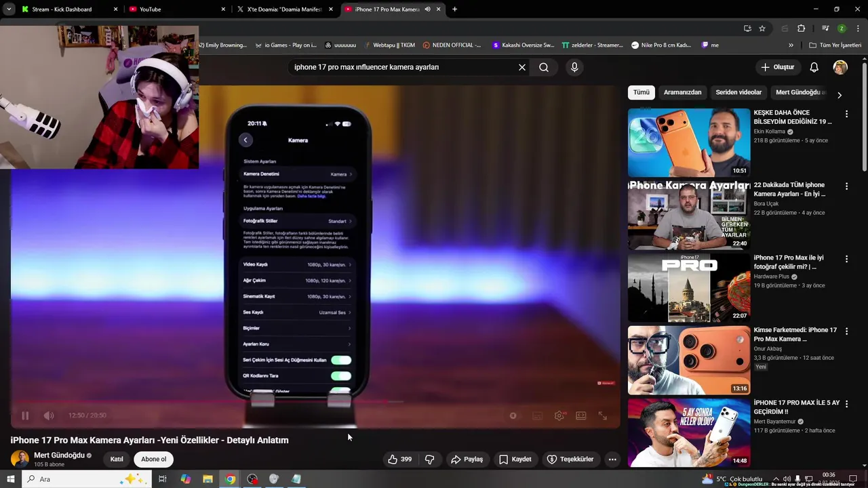This screenshot has height=488, width=868.
Task: Open options for the KEŞKE DAHA ÖNCE video
Action: (846, 114)
